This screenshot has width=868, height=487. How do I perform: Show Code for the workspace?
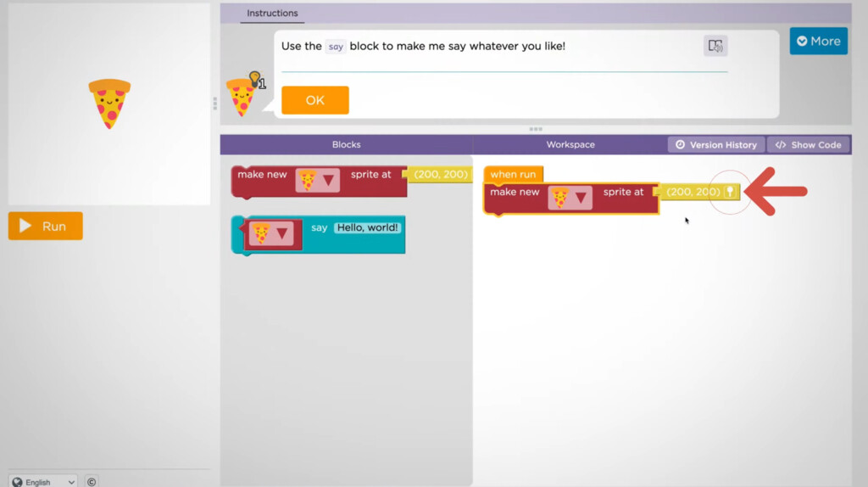pyautogui.click(x=809, y=144)
